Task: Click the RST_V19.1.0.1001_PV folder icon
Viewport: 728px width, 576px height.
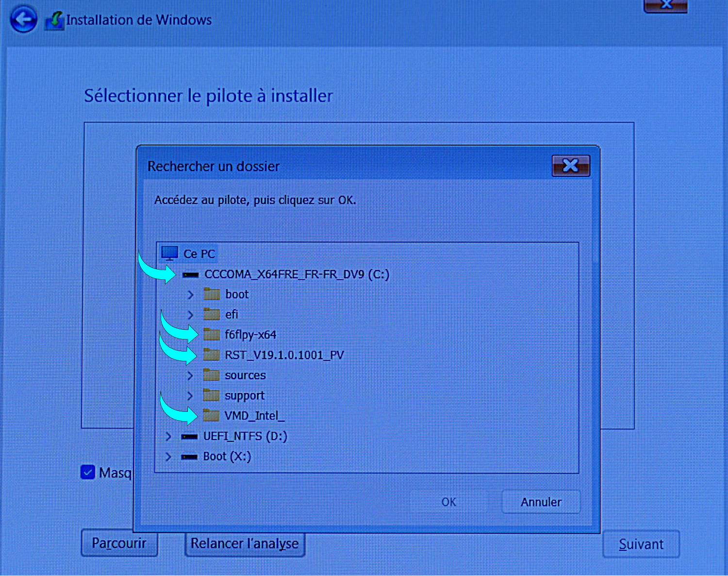Action: (x=212, y=355)
